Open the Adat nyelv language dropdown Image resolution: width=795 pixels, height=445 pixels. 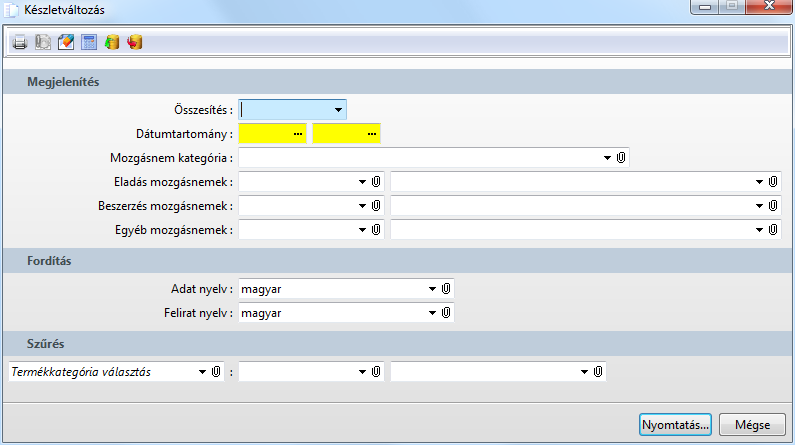click(x=432, y=289)
